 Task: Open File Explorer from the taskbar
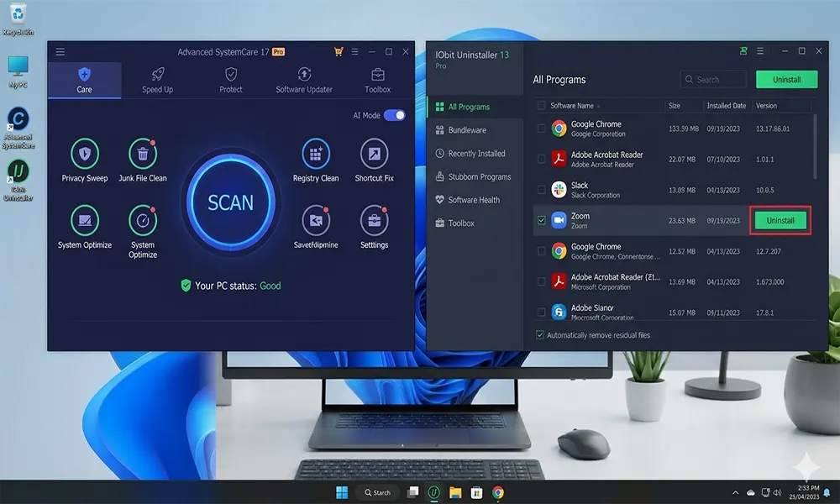pyautogui.click(x=454, y=492)
